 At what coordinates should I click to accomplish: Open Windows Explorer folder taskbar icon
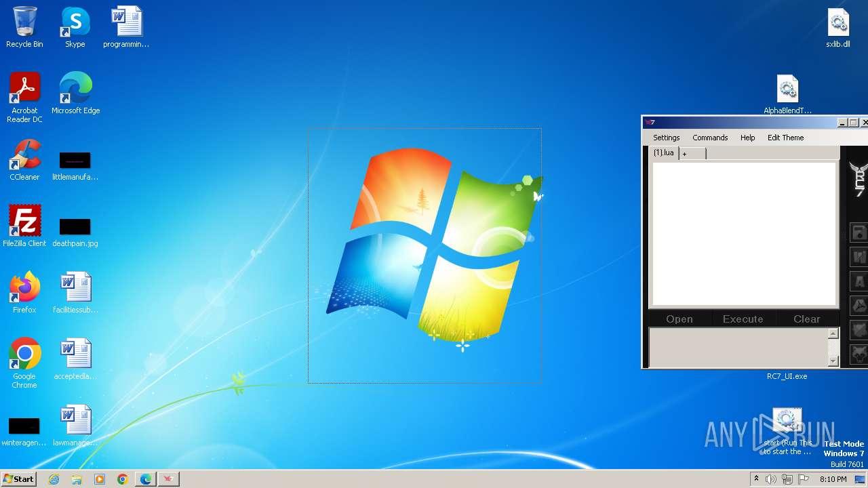tap(77, 479)
